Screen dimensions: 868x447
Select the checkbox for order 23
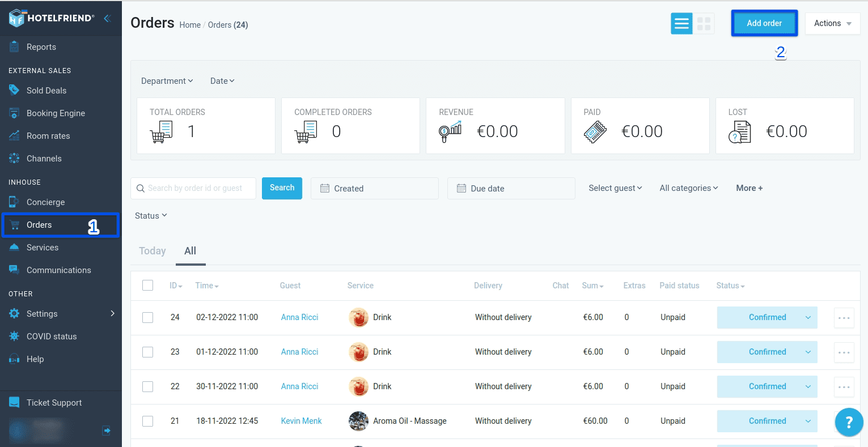coord(148,352)
